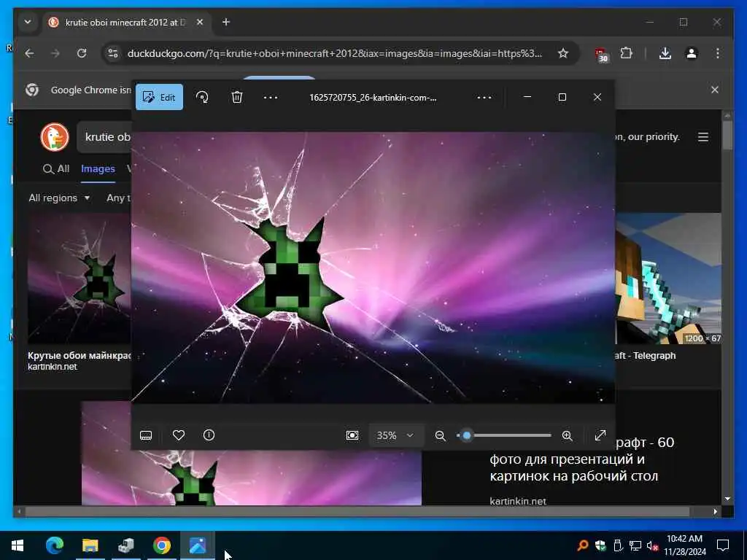Enter fullscreen in Photos viewer

600,435
